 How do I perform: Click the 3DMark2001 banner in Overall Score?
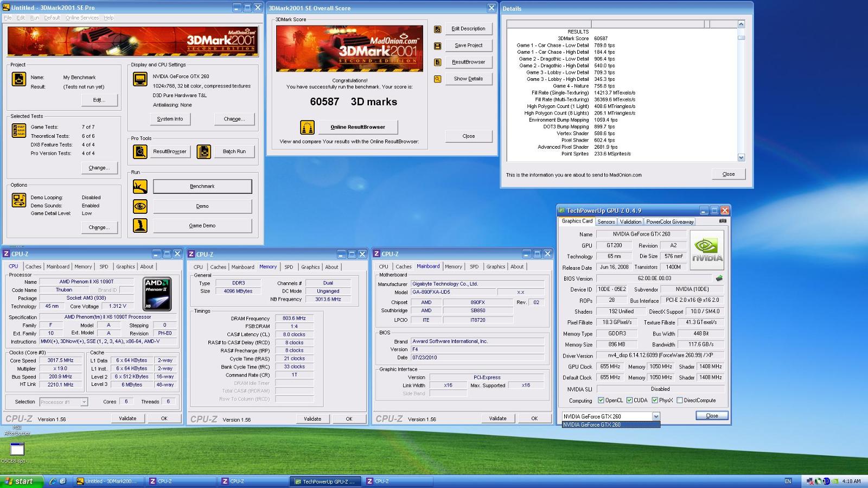349,48
